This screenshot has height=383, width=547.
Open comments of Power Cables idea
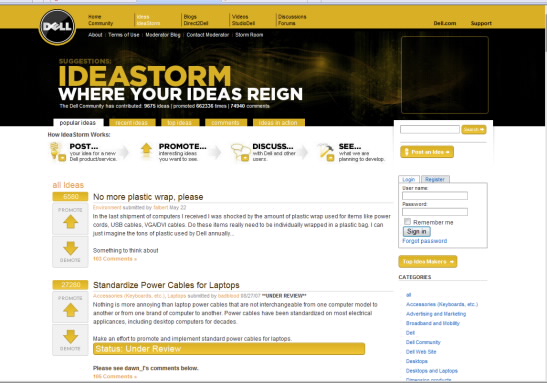115,376
